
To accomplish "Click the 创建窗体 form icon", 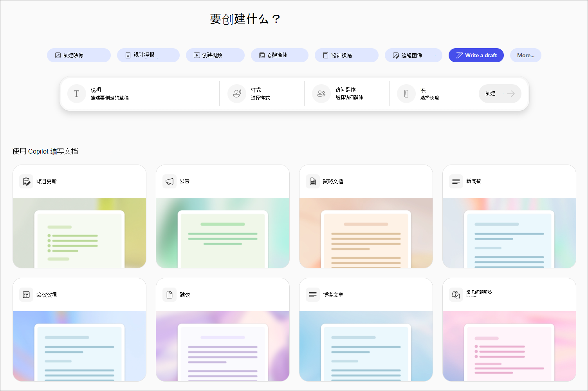I will click(x=262, y=55).
